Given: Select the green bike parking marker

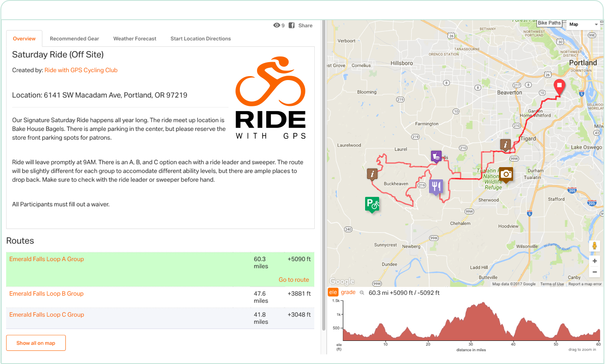Looking at the screenshot, I should [x=372, y=204].
